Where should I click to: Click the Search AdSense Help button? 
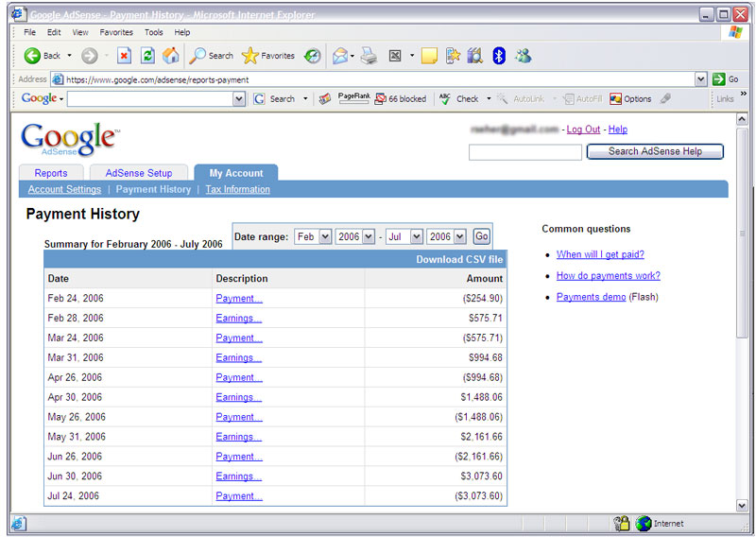655,151
